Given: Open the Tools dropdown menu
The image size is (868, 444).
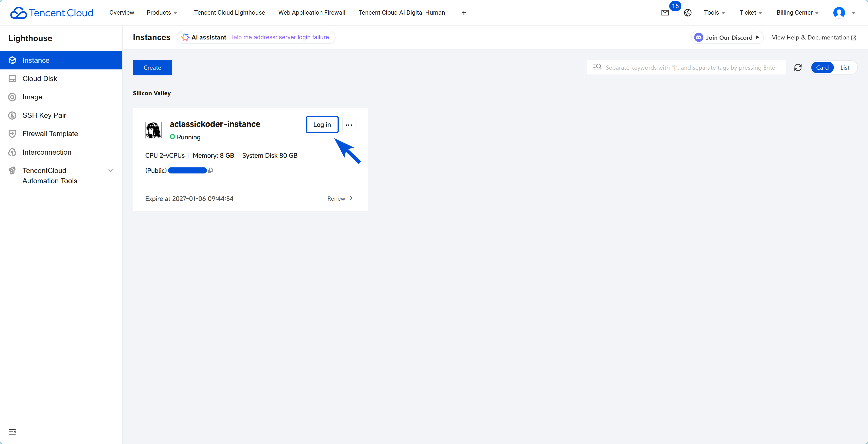Looking at the screenshot, I should pos(714,13).
